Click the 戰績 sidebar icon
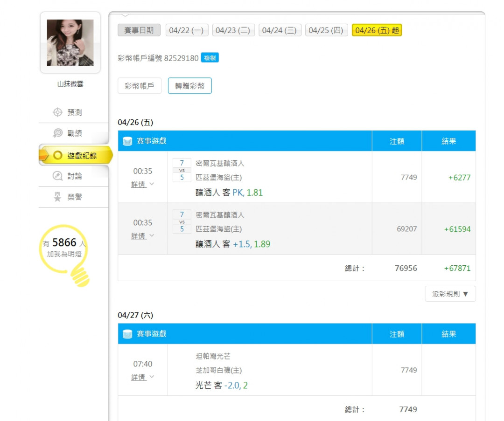Image resolution: width=504 pixels, height=421 pixels. click(57, 132)
